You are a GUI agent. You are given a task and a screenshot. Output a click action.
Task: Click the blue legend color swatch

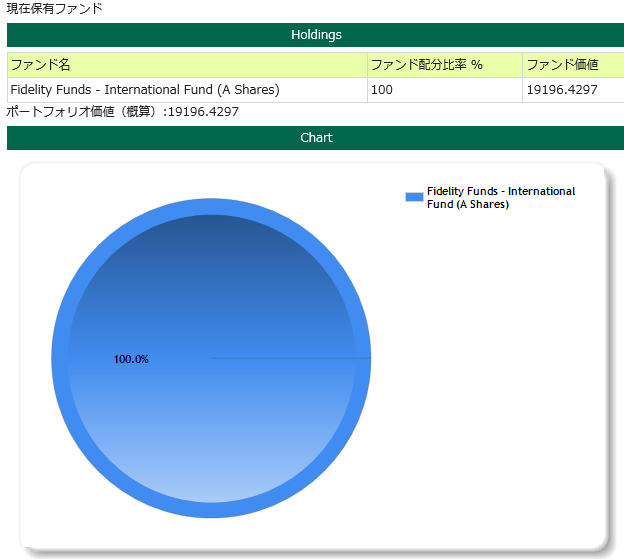tap(414, 197)
